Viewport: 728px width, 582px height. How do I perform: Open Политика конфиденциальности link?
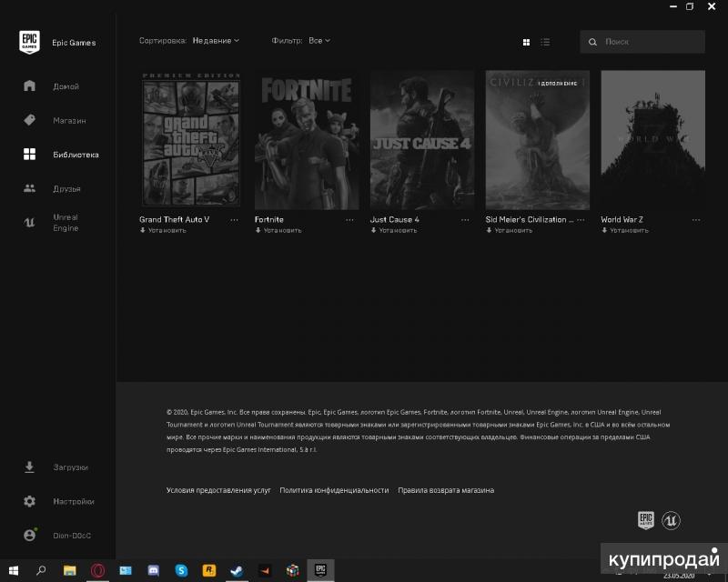coord(334,490)
